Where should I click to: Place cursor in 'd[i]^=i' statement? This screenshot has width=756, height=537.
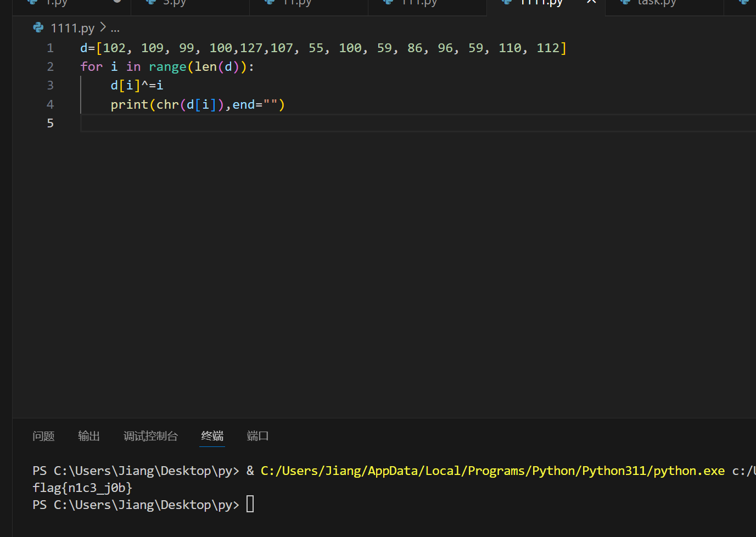tap(137, 86)
